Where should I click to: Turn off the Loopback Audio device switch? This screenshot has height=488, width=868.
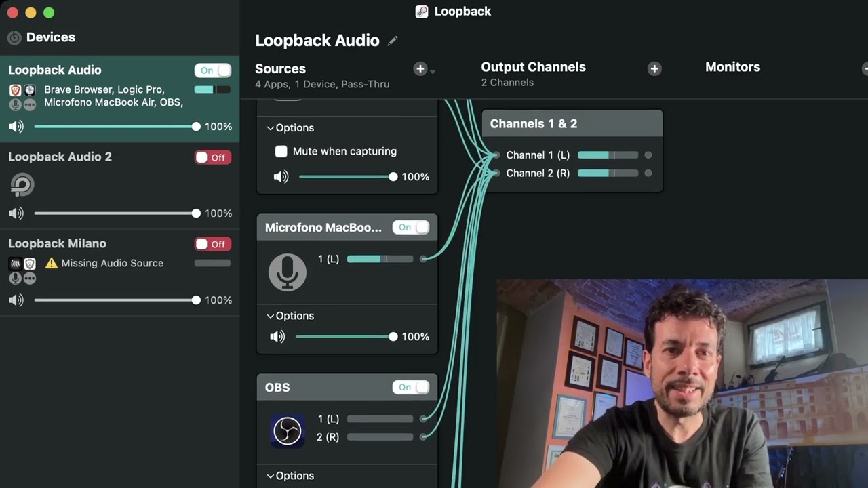[213, 70]
